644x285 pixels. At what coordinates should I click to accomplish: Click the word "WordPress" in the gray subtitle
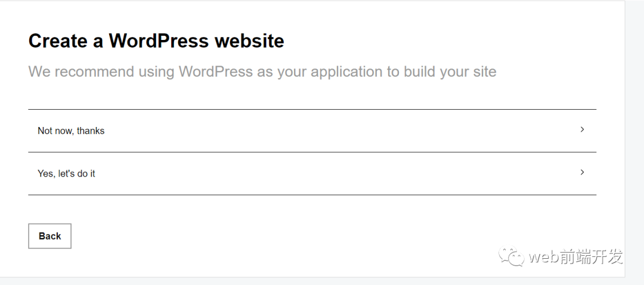215,72
